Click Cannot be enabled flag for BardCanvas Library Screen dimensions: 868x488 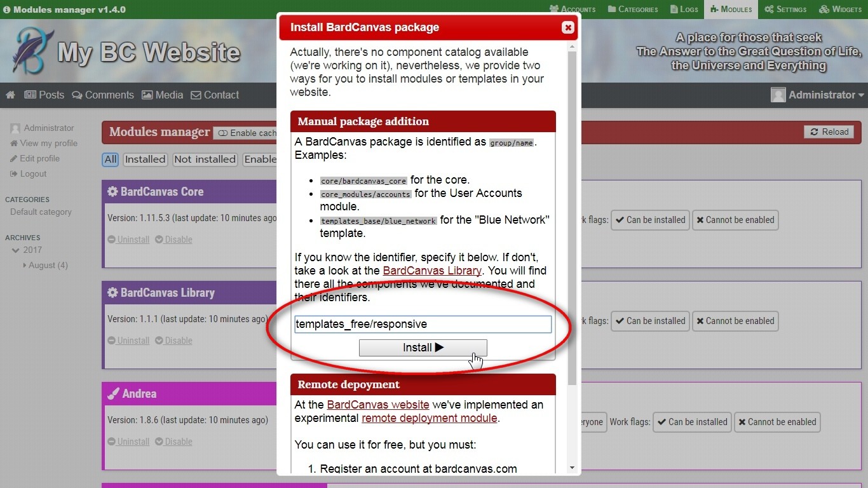(735, 321)
